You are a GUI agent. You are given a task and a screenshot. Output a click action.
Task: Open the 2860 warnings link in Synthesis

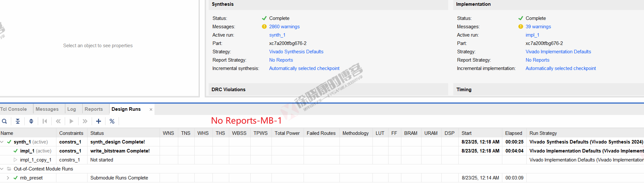tap(284, 27)
